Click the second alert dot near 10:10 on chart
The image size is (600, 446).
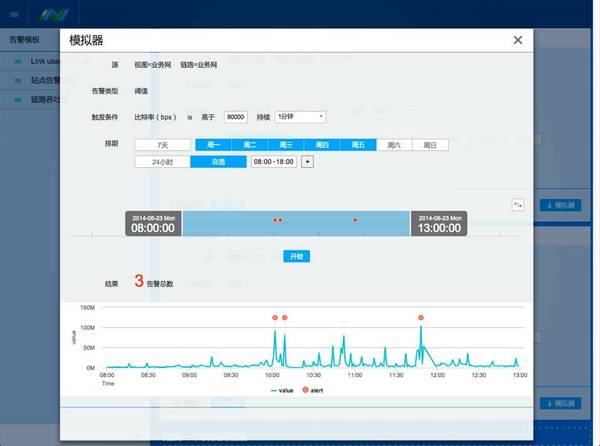click(285, 317)
